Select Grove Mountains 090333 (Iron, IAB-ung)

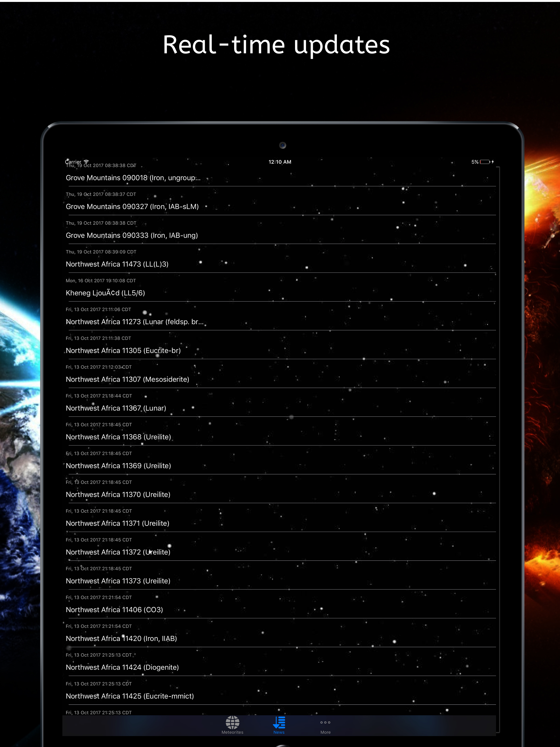point(132,235)
